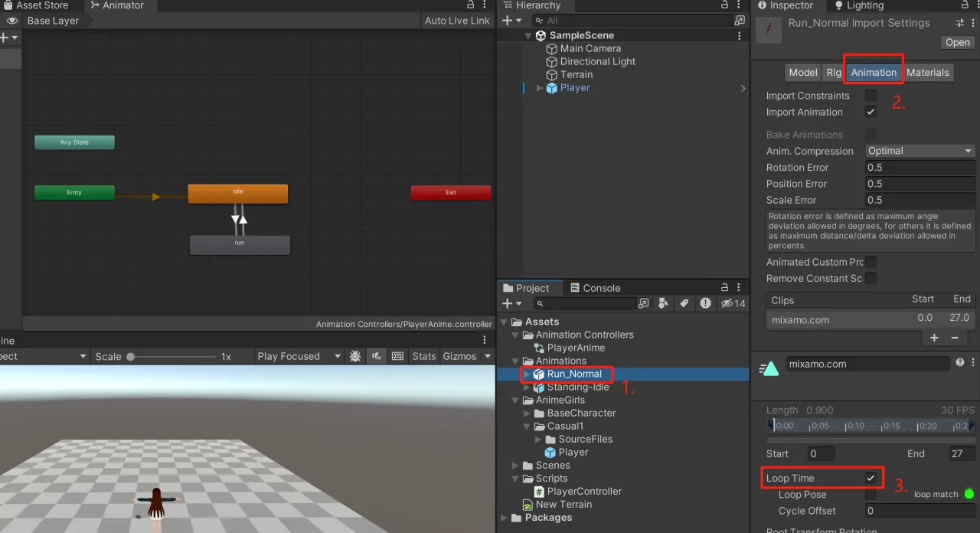Collapse AnimeGirls folder

pyautogui.click(x=515, y=401)
